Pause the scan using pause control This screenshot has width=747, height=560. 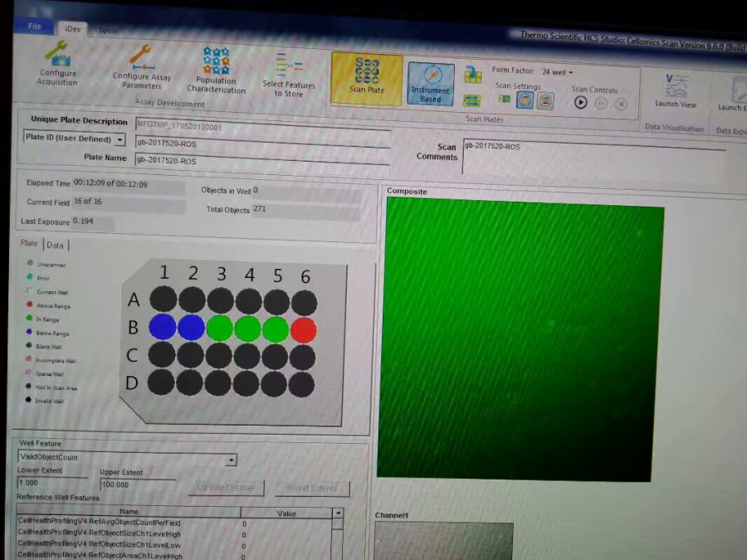pos(601,103)
